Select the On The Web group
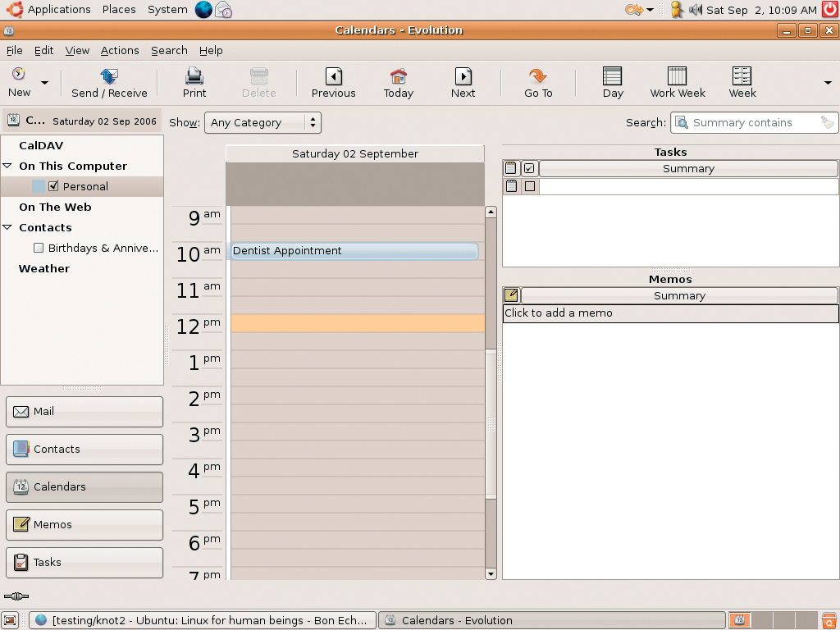Image resolution: width=840 pixels, height=630 pixels. (x=55, y=207)
